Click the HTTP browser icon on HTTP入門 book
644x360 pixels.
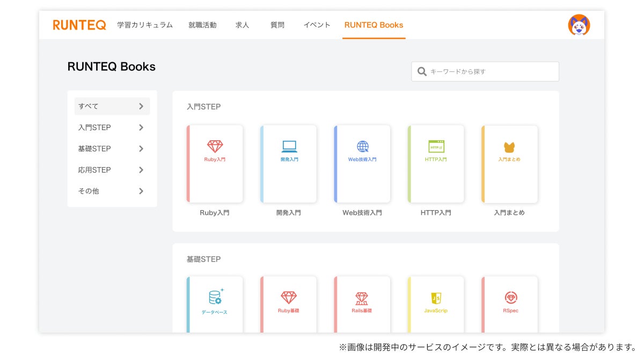point(436,146)
